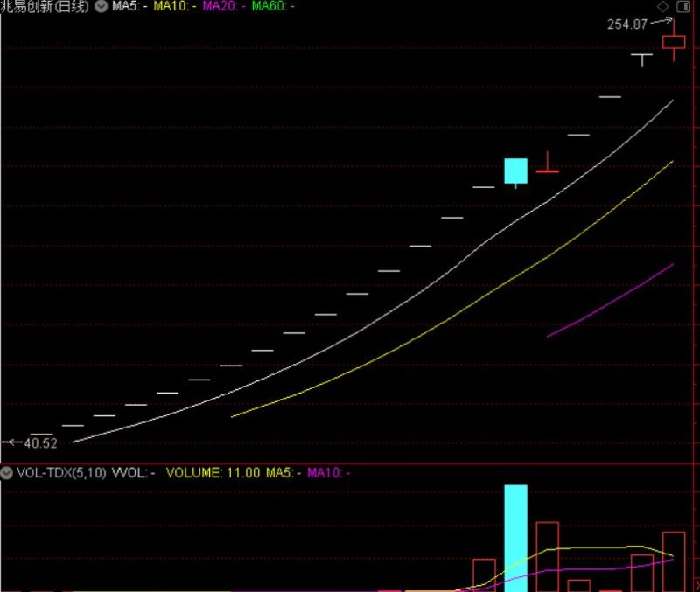This screenshot has height=592, width=700.
Task: Click the magenta MA20 label
Action: pos(224,6)
